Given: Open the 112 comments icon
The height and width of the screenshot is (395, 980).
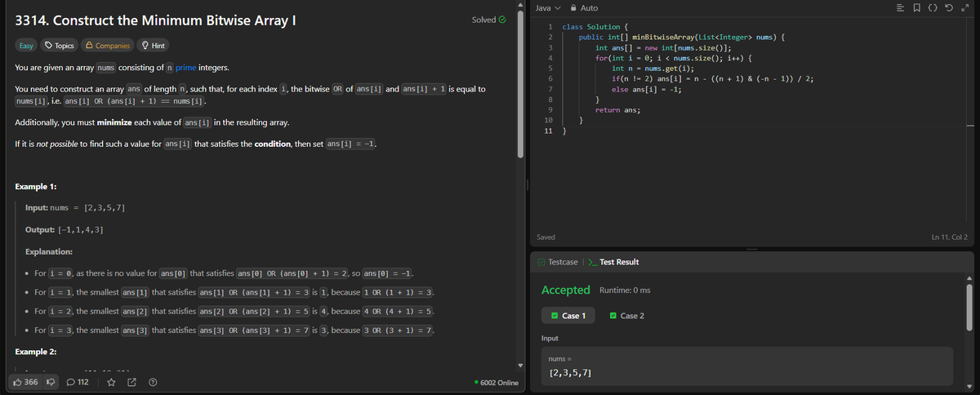Looking at the screenshot, I should tap(71, 382).
